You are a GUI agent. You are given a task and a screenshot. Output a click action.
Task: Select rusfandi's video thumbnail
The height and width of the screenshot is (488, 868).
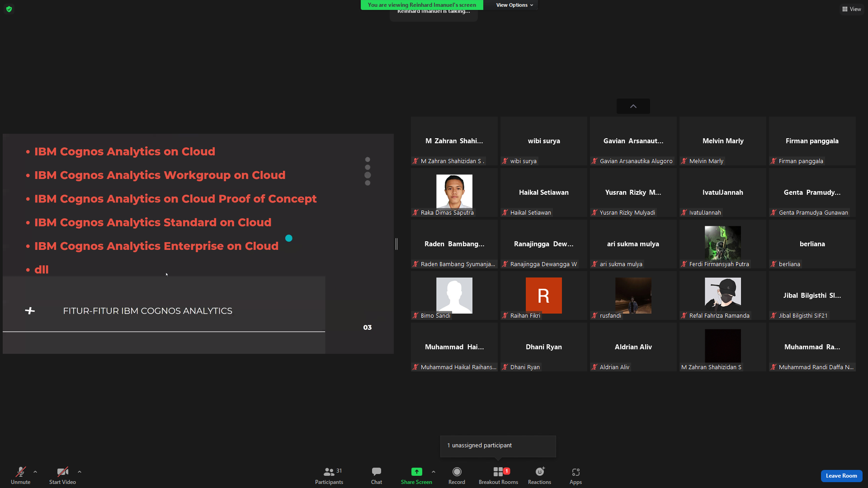click(x=633, y=295)
